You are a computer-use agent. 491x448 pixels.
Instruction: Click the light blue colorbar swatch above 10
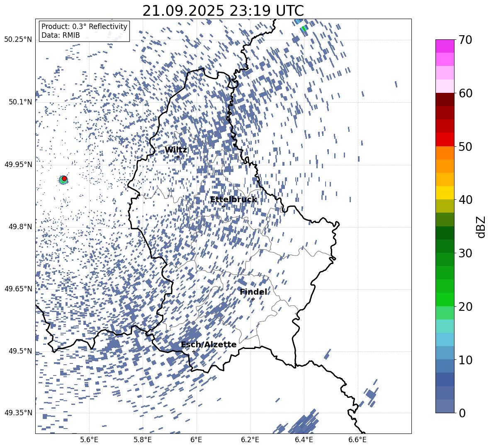445,339
